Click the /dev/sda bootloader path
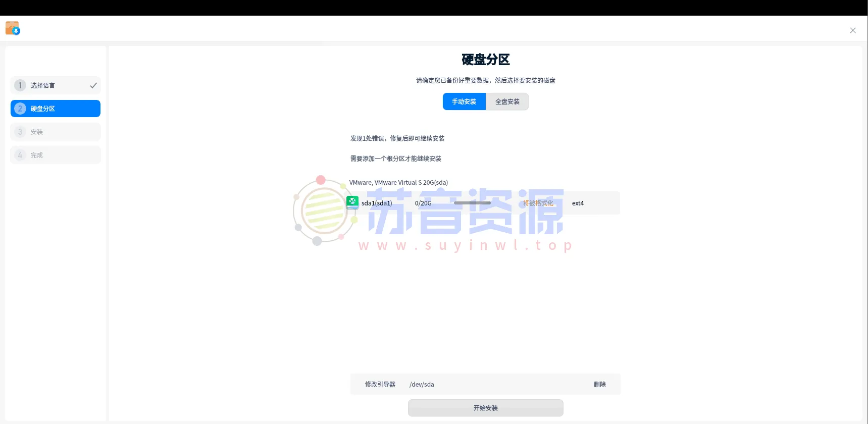868x424 pixels. 422,384
